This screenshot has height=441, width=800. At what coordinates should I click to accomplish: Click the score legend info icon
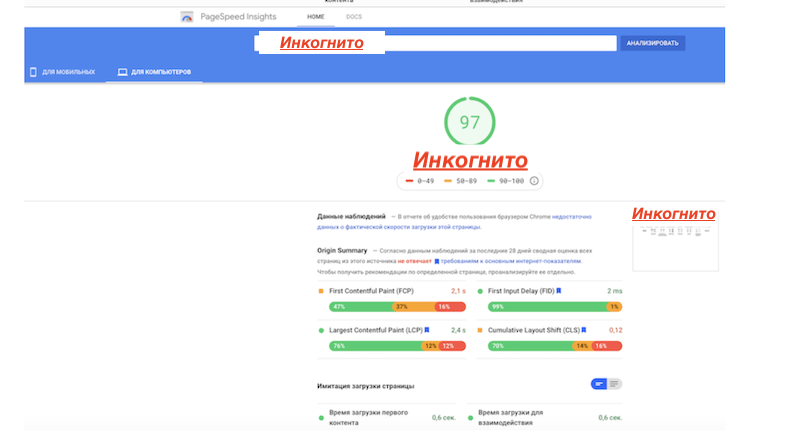coord(534,181)
